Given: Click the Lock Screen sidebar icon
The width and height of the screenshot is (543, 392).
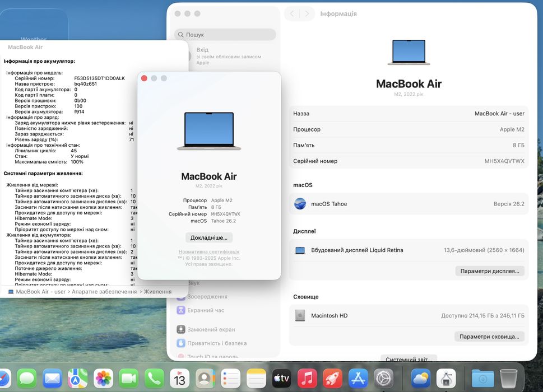Looking at the screenshot, I should pos(181,329).
